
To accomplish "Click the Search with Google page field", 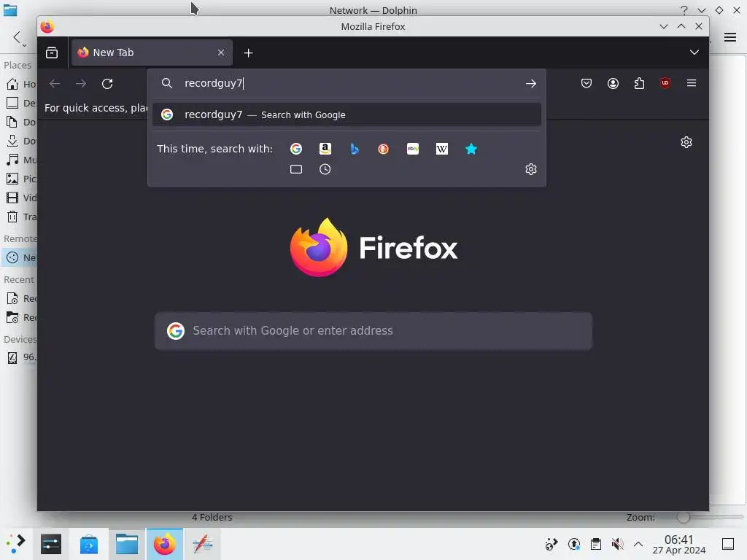I will click(373, 331).
